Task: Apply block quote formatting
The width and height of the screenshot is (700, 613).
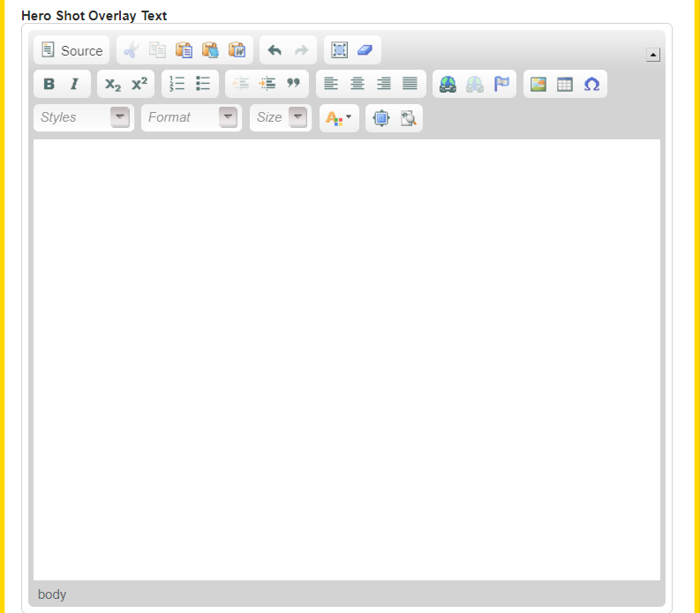Action: pyautogui.click(x=294, y=84)
